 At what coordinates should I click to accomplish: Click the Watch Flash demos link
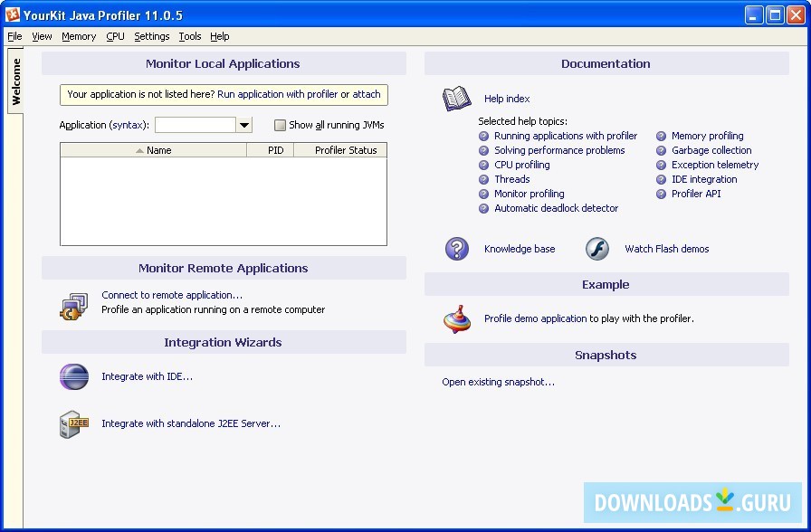(667, 249)
